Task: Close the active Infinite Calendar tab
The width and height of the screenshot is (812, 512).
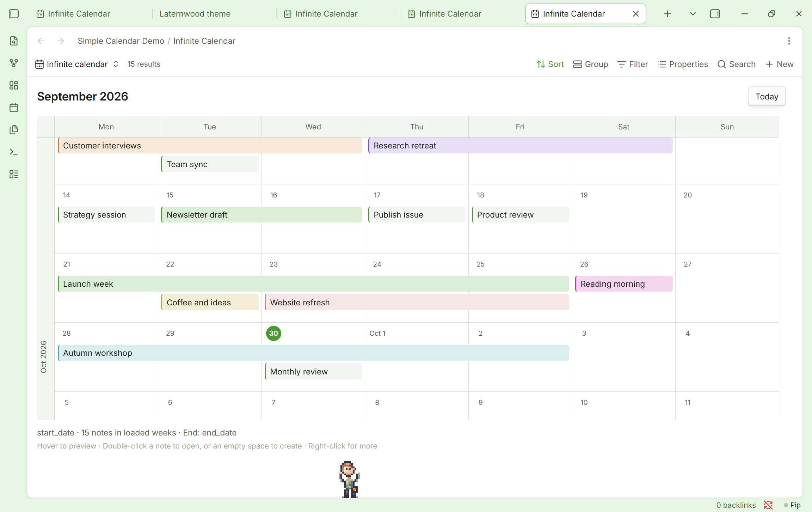Action: click(x=636, y=14)
